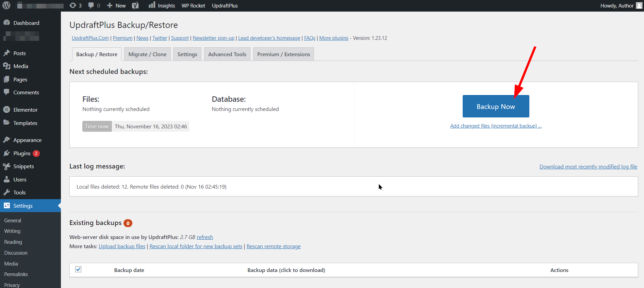Click the Actions column header
Screen dimensions: 644x288
559,270
